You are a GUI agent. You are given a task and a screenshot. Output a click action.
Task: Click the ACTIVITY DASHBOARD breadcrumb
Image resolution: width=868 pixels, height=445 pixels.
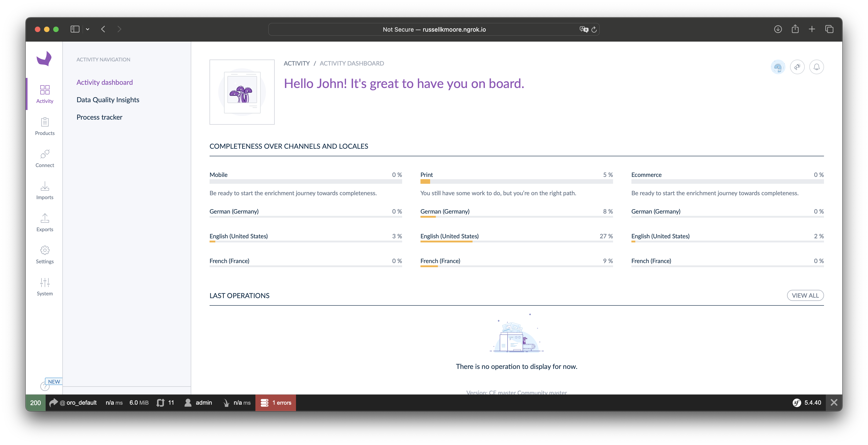pyautogui.click(x=352, y=63)
